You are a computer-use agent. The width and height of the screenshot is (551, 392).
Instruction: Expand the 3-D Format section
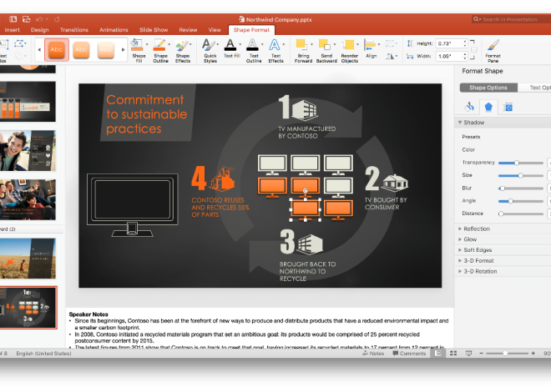(460, 261)
